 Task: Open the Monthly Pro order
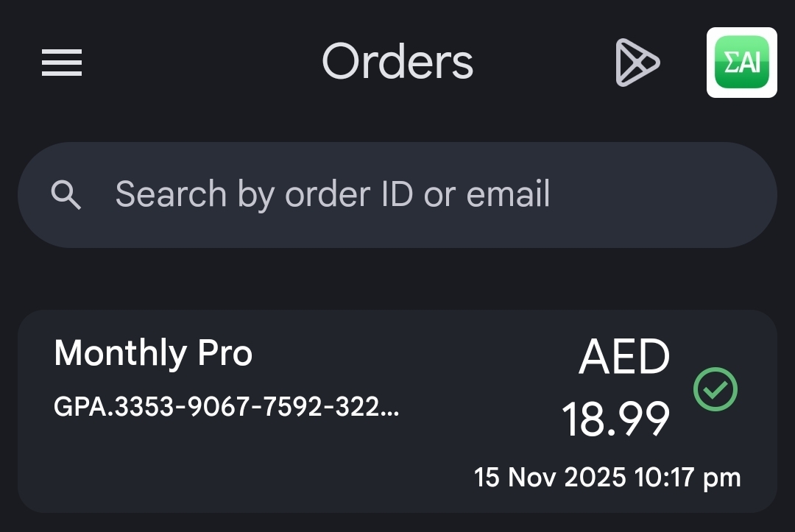(x=153, y=353)
